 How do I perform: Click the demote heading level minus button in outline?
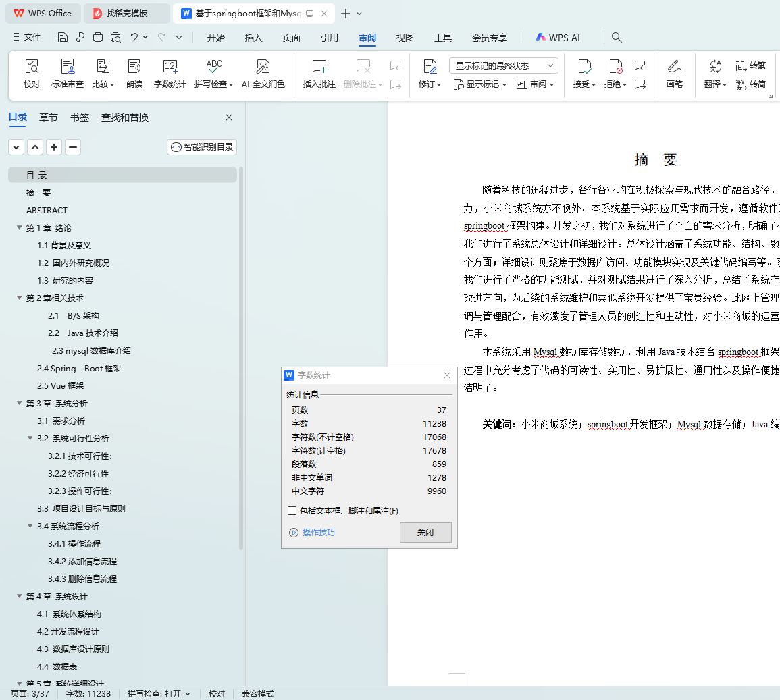coord(73,147)
